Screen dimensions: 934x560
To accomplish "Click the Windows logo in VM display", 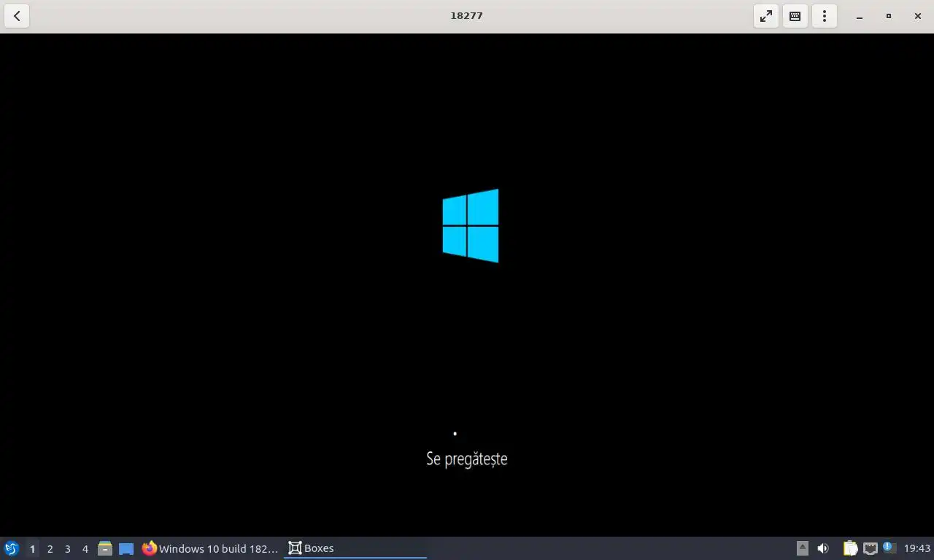I will [x=471, y=226].
